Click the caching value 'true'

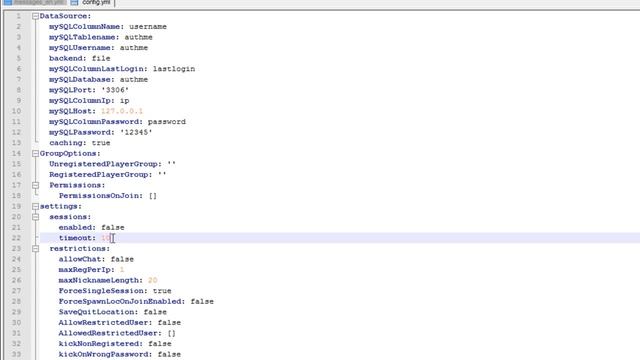tap(101, 143)
